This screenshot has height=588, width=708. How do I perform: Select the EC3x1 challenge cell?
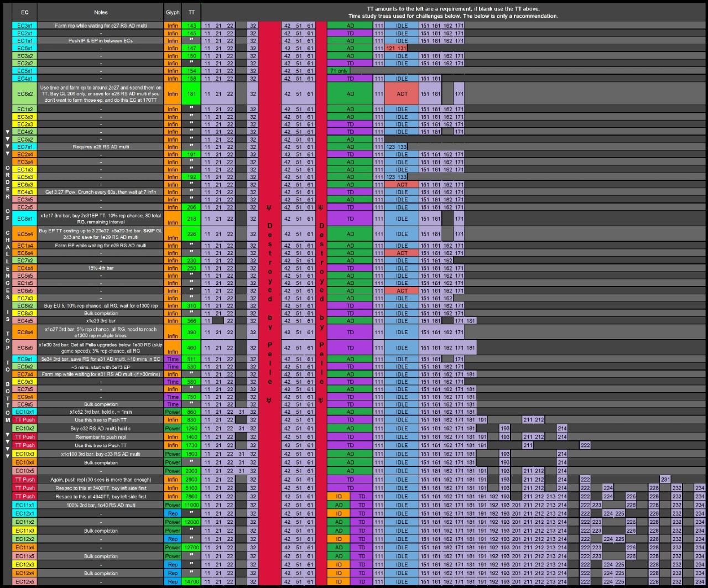25,25
